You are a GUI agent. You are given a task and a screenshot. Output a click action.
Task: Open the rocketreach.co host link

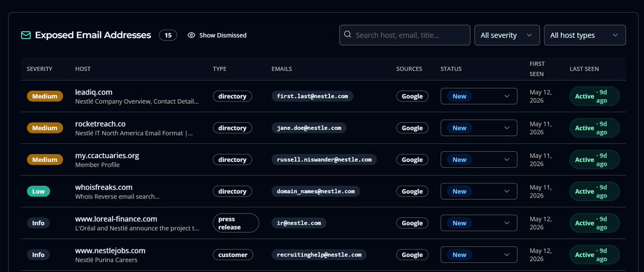[100, 124]
